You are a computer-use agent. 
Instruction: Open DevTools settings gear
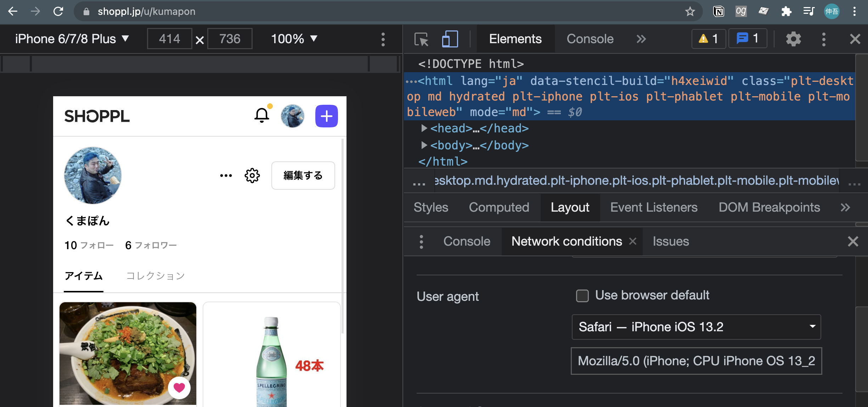point(793,39)
